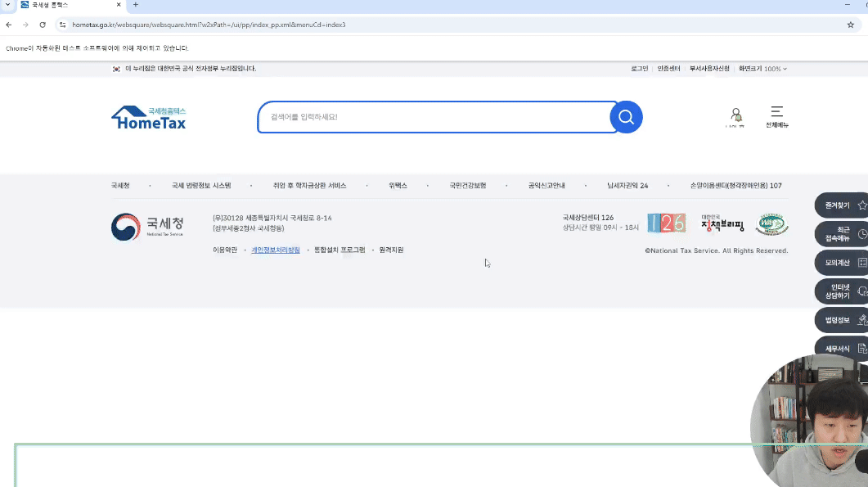Image resolution: width=868 pixels, height=487 pixels.
Task: Open the 전체메뉴 hamburger menu
Action: click(x=776, y=117)
